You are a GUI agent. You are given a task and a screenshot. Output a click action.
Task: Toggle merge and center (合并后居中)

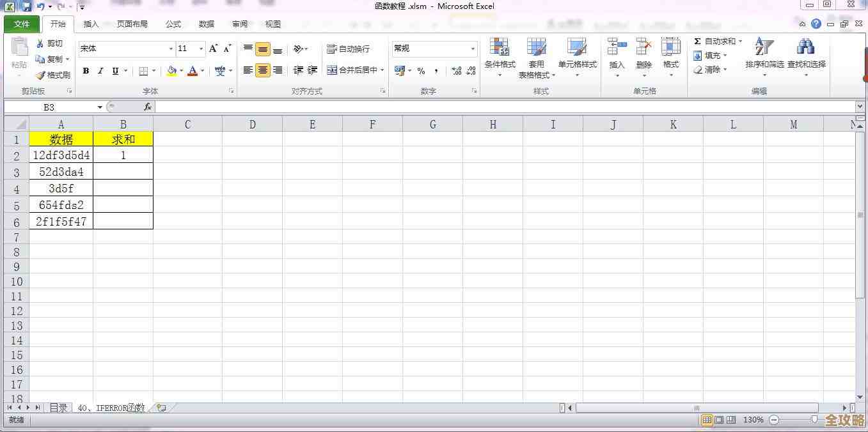click(354, 71)
